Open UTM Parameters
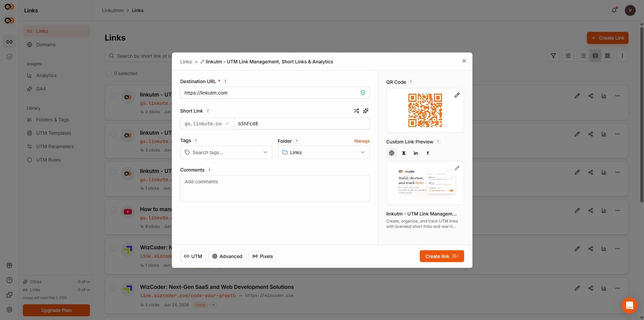 [56, 146]
